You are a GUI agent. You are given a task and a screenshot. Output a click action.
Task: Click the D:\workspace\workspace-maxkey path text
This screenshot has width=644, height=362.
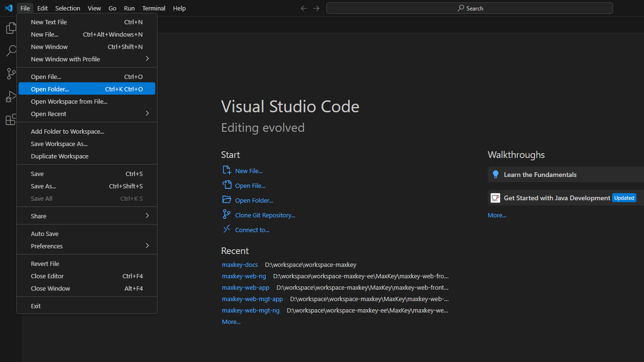tap(311, 264)
